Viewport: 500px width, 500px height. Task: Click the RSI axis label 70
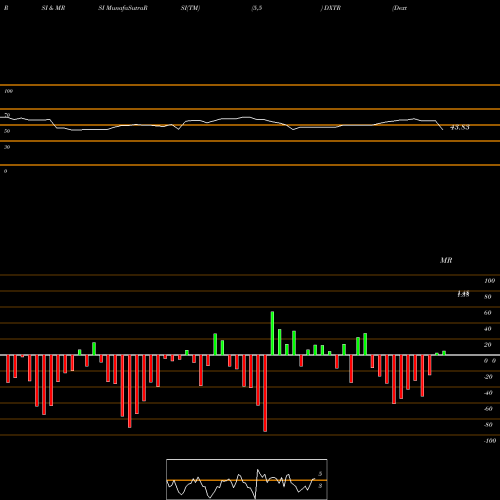pos(7,115)
